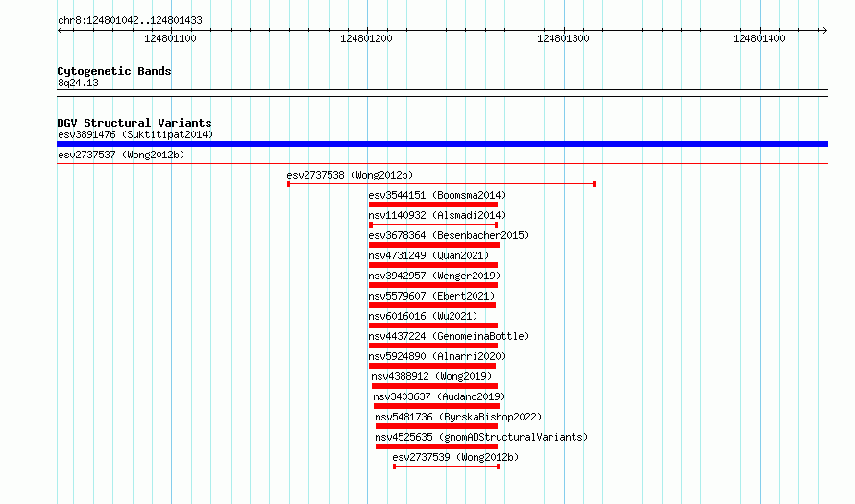Click ruler position 124801100
Viewport: 855px width, 504px height.
click(170, 38)
